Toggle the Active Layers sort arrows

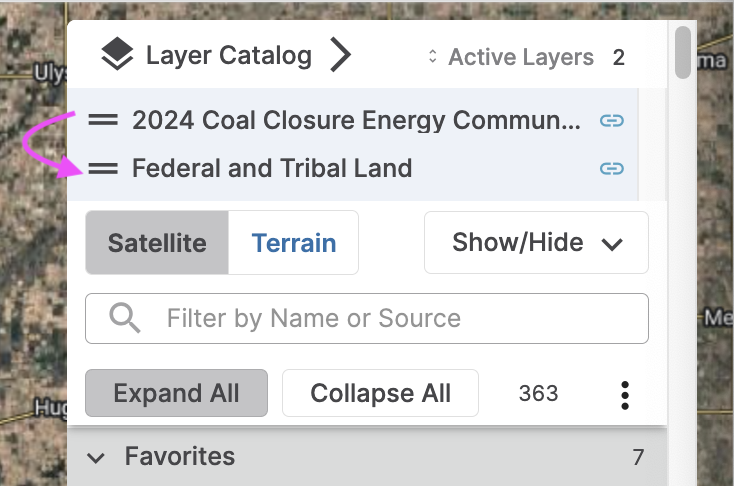(433, 58)
